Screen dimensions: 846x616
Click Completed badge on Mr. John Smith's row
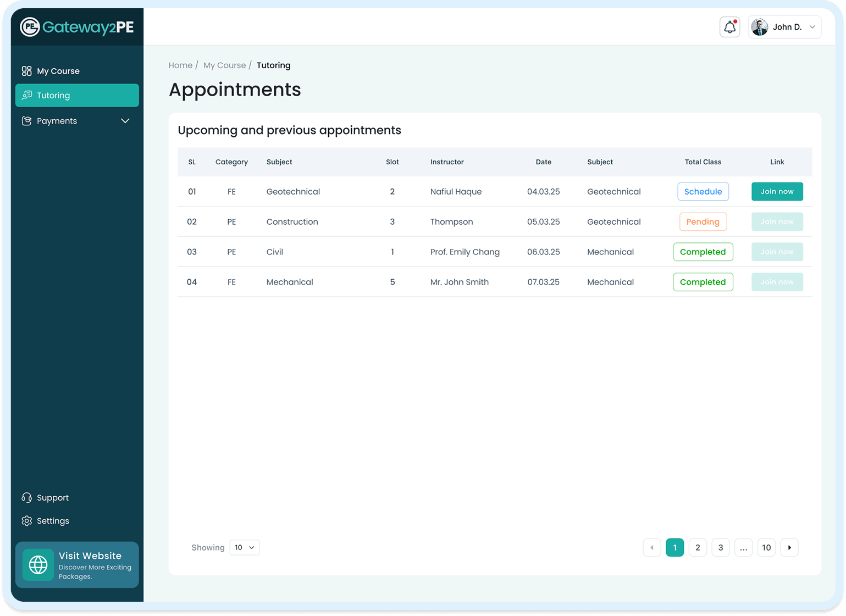click(x=703, y=282)
